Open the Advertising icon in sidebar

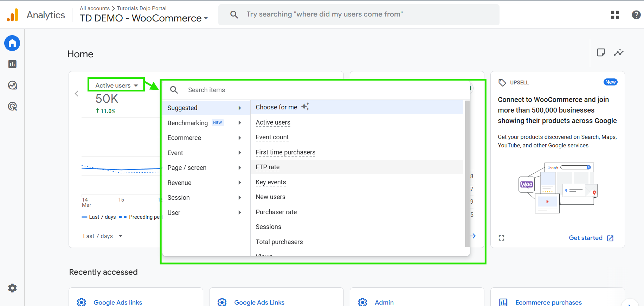coord(12,106)
